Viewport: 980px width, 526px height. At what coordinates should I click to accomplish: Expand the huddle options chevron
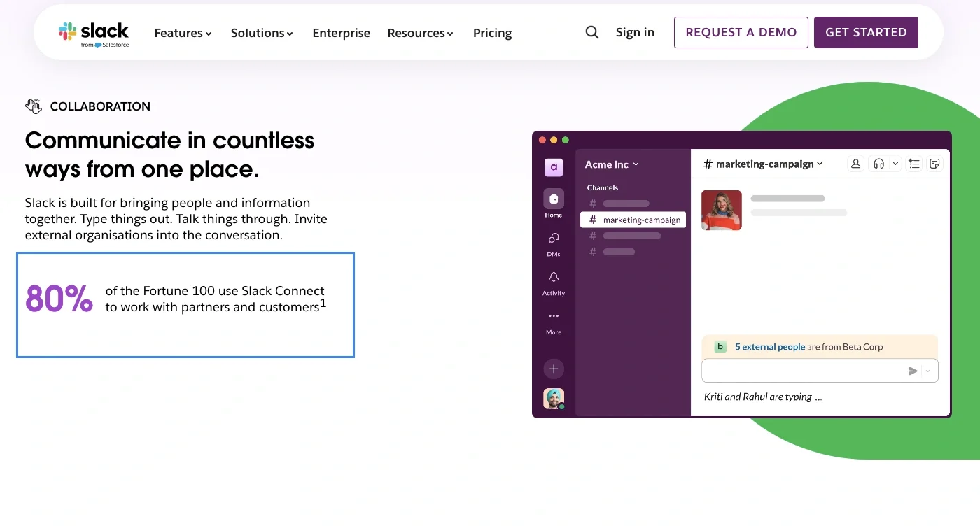894,163
